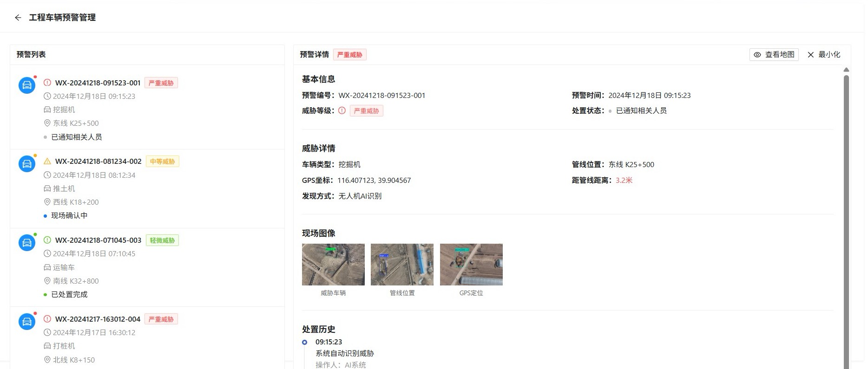This screenshot has height=369, width=868.
Task: Click the 中等威胁 tag in list
Action: pyautogui.click(x=163, y=162)
